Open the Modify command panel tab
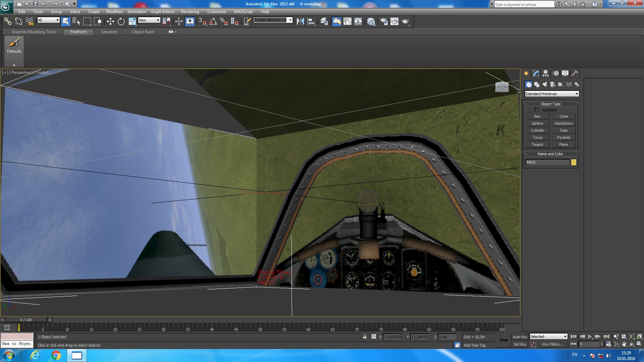This screenshot has height=362, width=644. (x=536, y=73)
